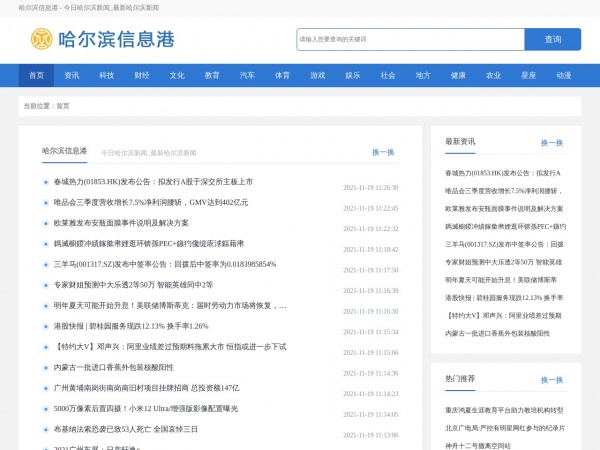Click timestamp 2021-11-19 11:26:30
The width and height of the screenshot is (600, 450).
pyautogui.click(x=370, y=188)
